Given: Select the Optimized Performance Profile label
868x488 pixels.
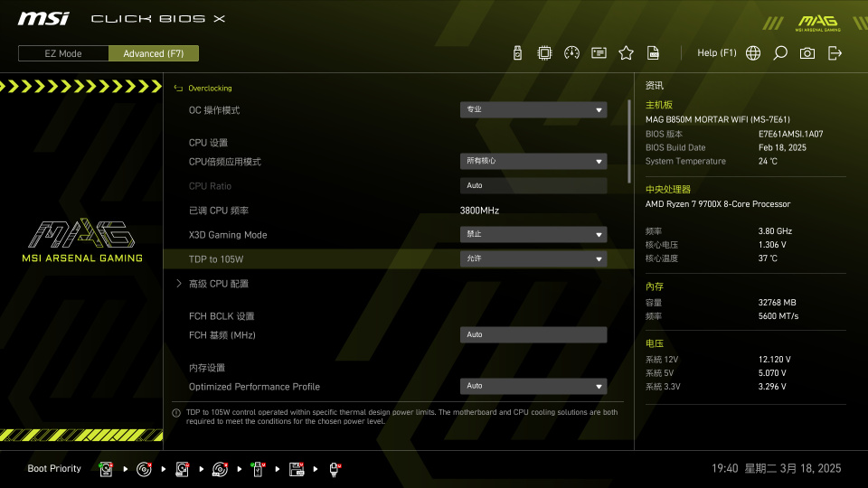Looking at the screenshot, I should tap(254, 387).
